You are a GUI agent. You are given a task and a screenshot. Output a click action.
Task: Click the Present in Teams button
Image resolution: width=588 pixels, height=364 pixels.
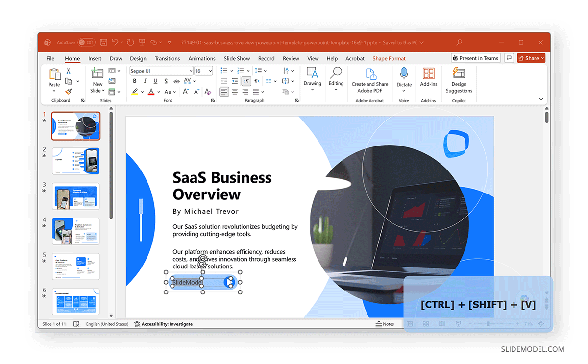476,58
